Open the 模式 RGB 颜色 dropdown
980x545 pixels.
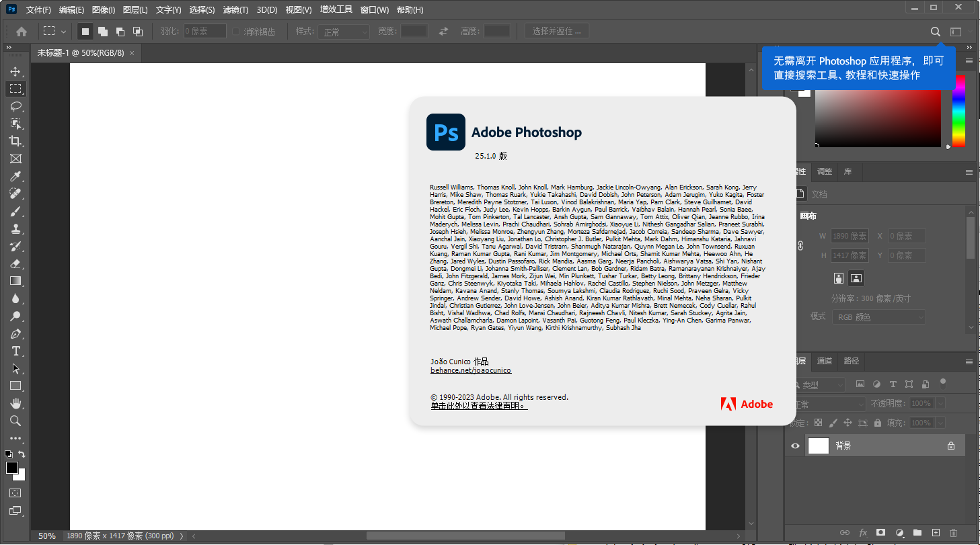point(879,317)
